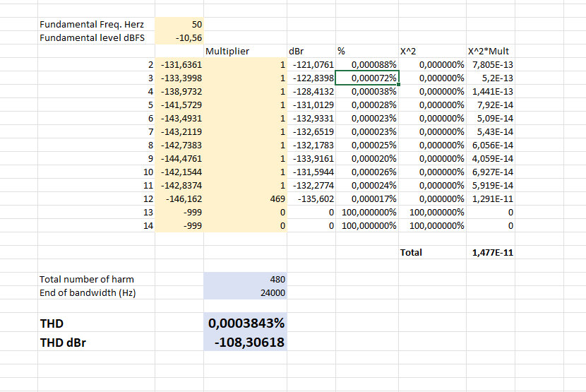Select the X^2*Mult value 7,92E-14

tap(490, 105)
